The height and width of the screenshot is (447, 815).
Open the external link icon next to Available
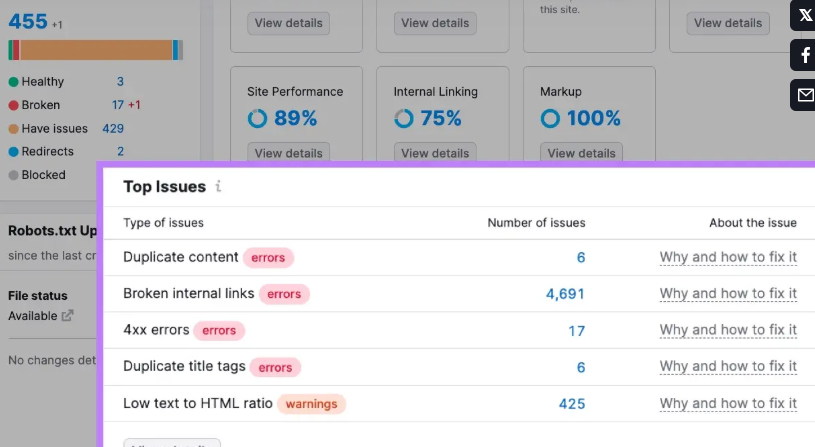[x=68, y=316]
